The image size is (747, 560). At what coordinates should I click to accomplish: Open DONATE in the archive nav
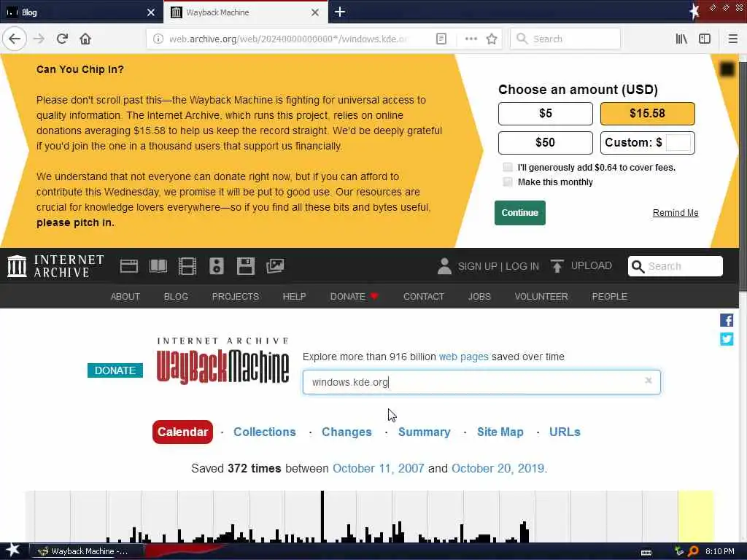click(354, 296)
